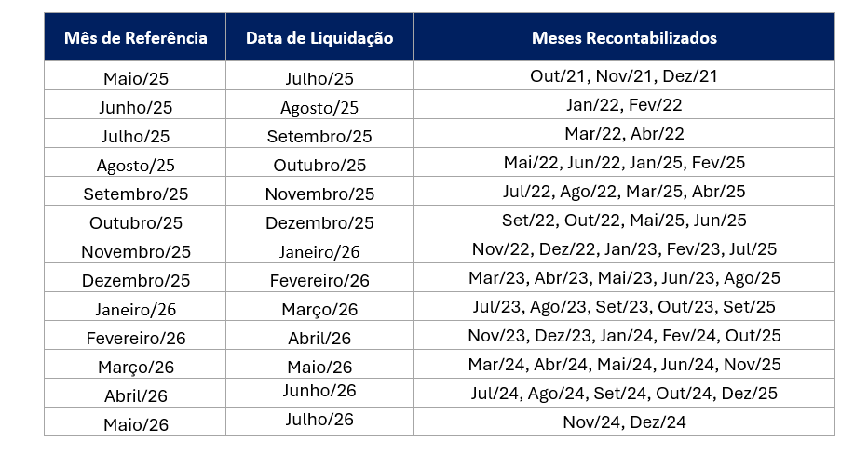Select cell containing Nov/22, Dez/22, Jan/23
868x455 pixels.
tap(624, 248)
